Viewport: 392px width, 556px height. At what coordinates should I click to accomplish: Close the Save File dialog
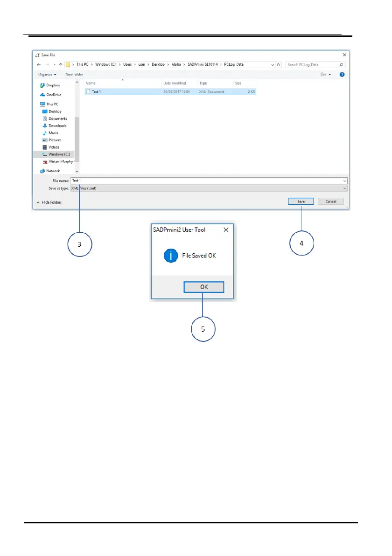[x=344, y=55]
